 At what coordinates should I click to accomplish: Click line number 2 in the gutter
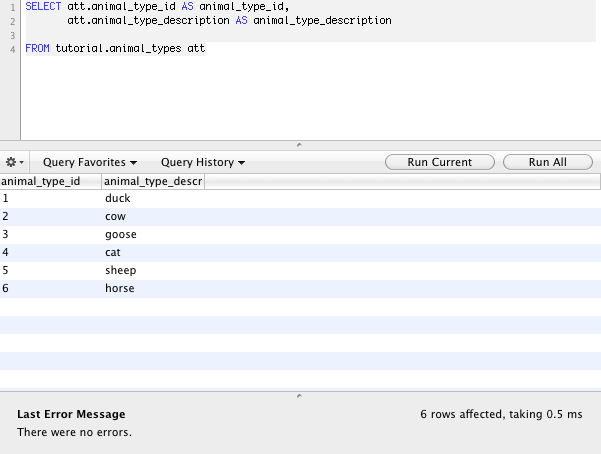click(13, 21)
